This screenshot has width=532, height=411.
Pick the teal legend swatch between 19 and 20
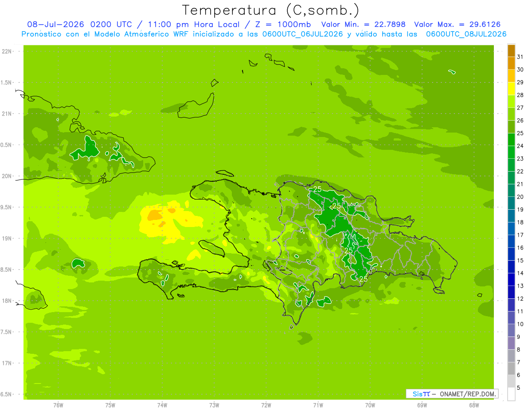click(x=511, y=203)
